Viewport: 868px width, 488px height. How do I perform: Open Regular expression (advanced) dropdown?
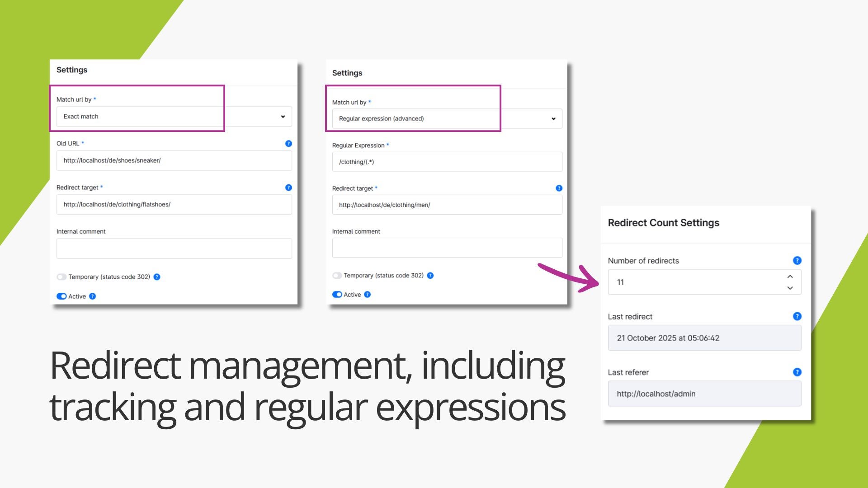(447, 119)
